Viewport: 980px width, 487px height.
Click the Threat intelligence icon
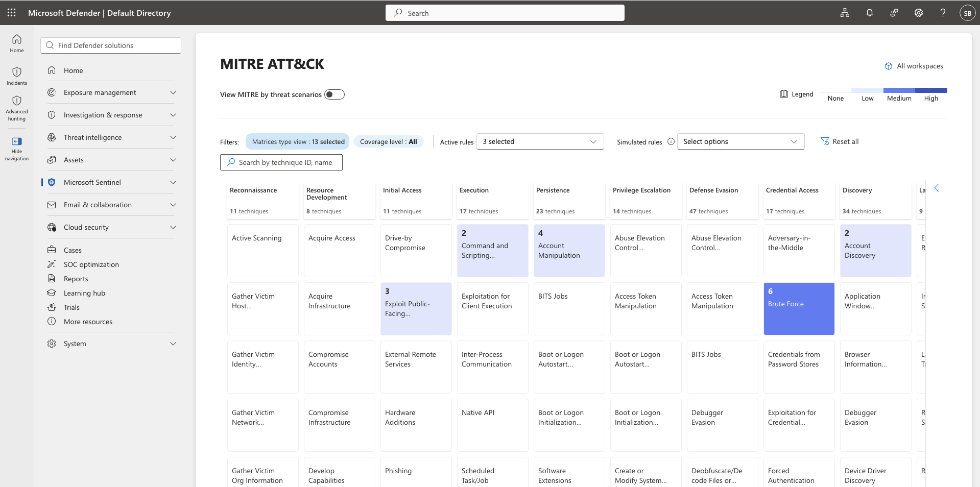(52, 137)
